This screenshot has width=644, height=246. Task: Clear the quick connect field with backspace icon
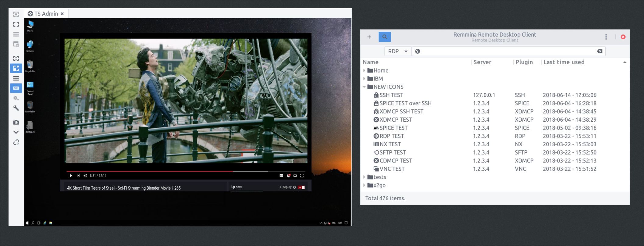(x=600, y=51)
